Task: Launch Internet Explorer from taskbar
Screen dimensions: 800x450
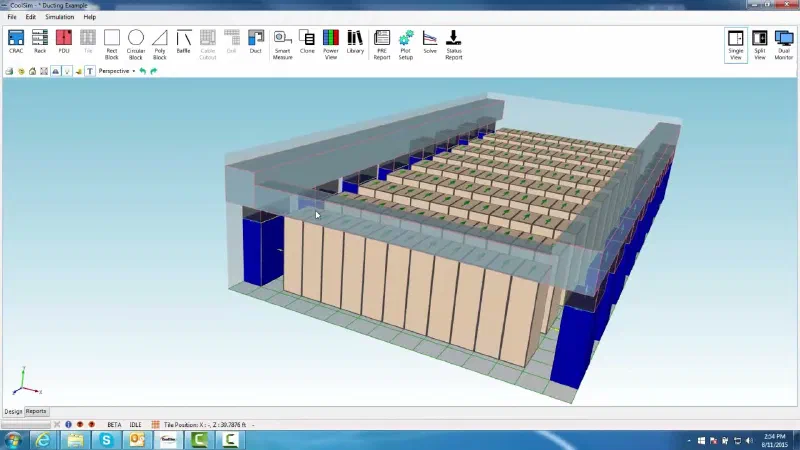Action: tap(44, 440)
